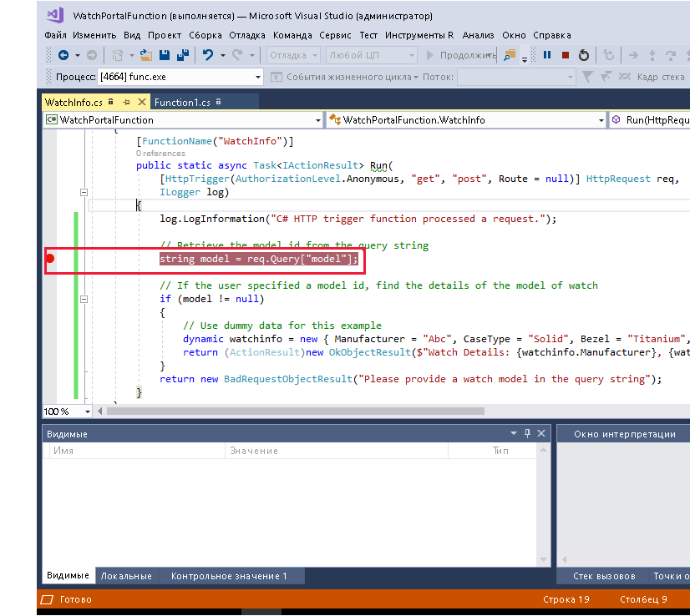This screenshot has height=616, width=690.
Task: Collapse the if (model != null) block
Action: pos(84,299)
